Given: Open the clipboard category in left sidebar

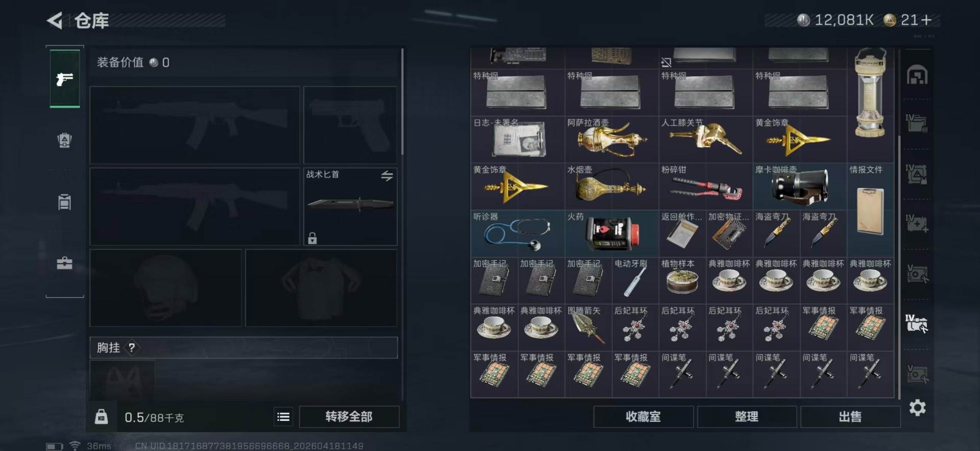Looking at the screenshot, I should click(64, 202).
